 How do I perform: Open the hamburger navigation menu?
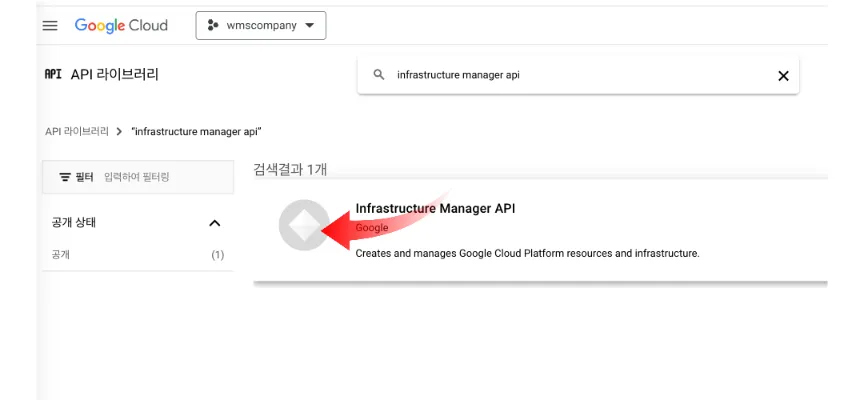(50, 26)
